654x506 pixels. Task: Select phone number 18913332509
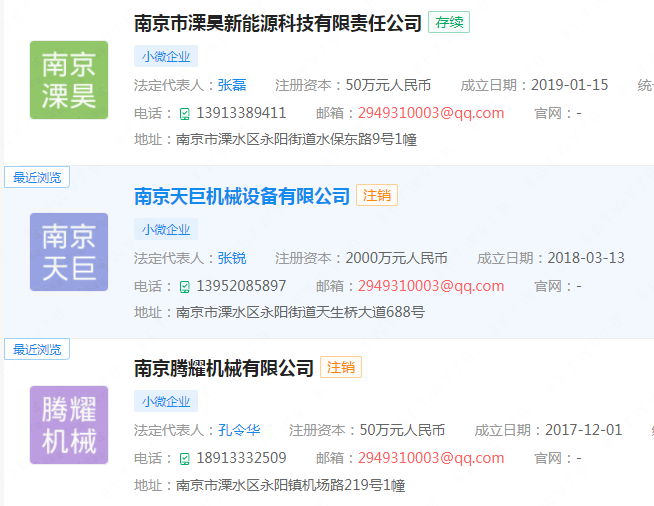pos(241,458)
